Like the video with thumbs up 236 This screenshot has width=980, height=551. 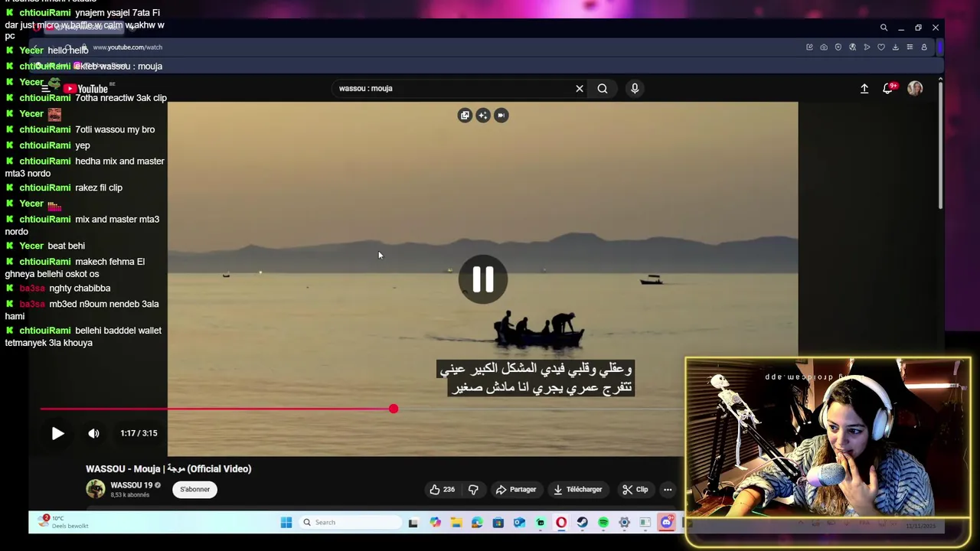click(442, 489)
